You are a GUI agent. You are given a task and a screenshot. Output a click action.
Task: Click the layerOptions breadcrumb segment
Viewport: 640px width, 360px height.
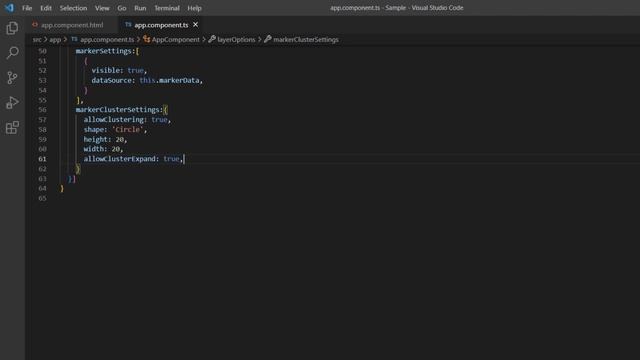[236, 40]
